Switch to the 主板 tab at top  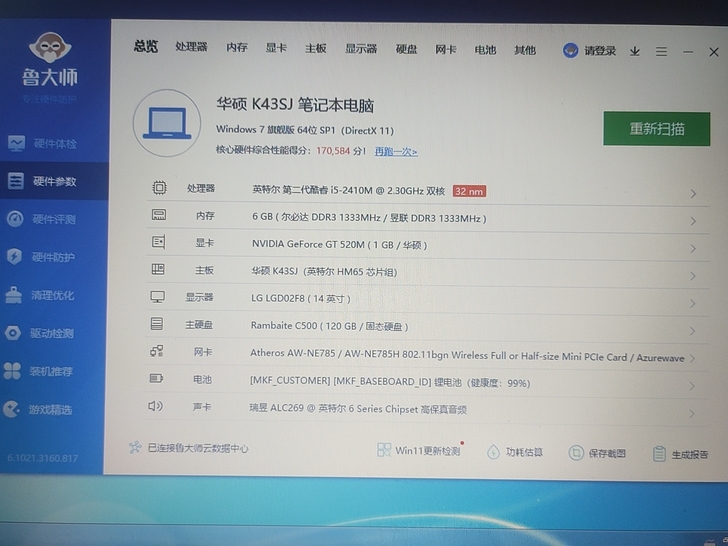click(x=316, y=48)
